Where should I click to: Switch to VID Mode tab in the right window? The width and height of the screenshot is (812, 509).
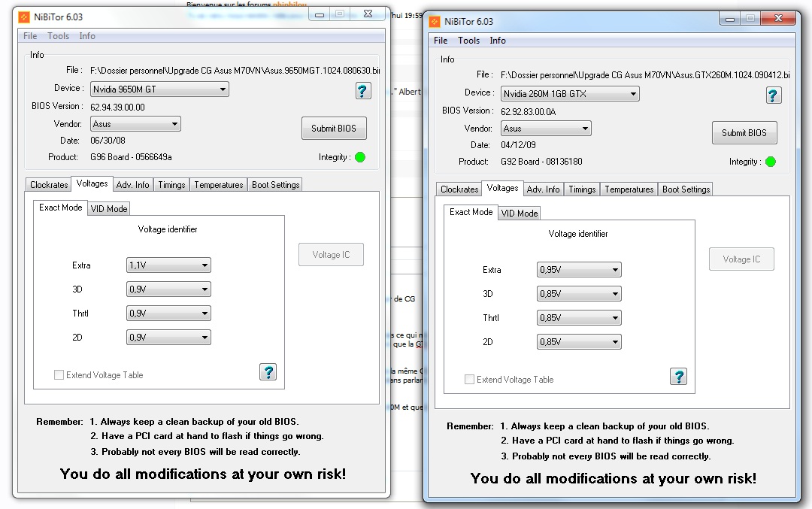[520, 214]
